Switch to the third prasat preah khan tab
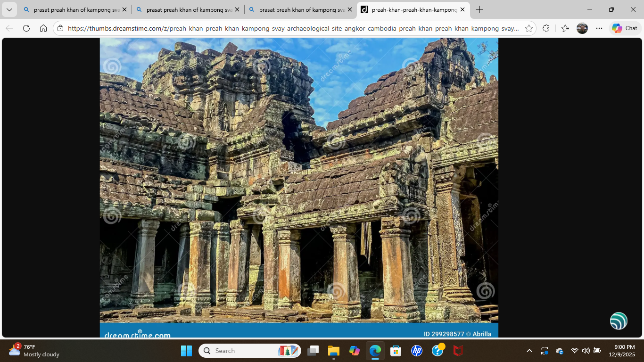 pos(300,9)
